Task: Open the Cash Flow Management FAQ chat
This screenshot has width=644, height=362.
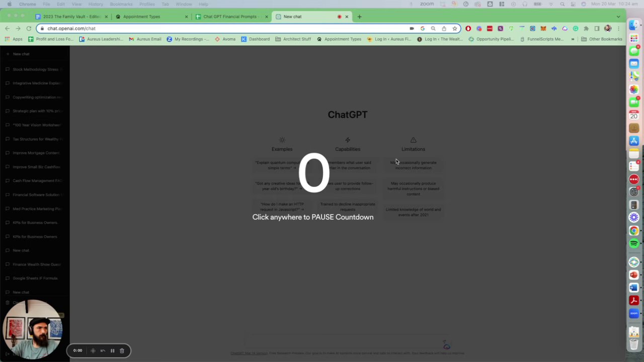Action: 35,180
